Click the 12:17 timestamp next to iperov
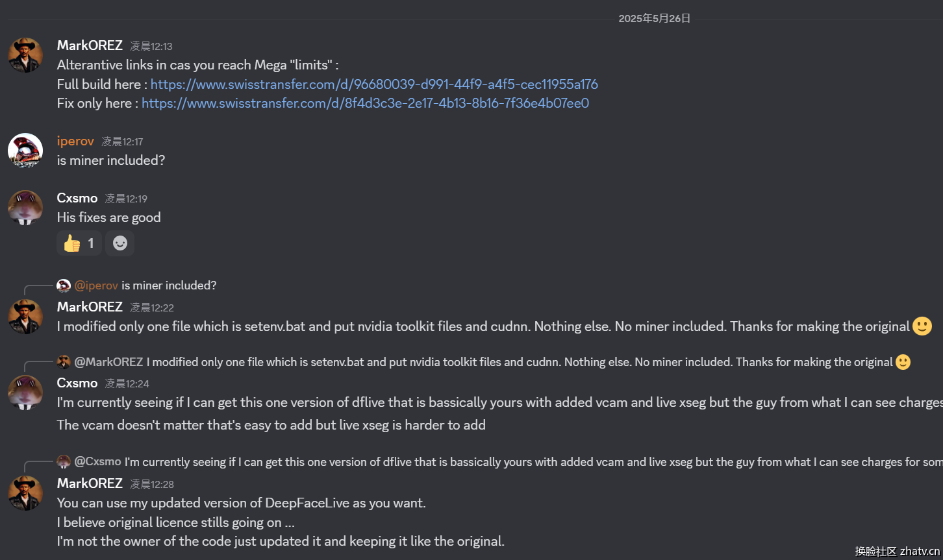Image resolution: width=943 pixels, height=560 pixels. point(122,141)
